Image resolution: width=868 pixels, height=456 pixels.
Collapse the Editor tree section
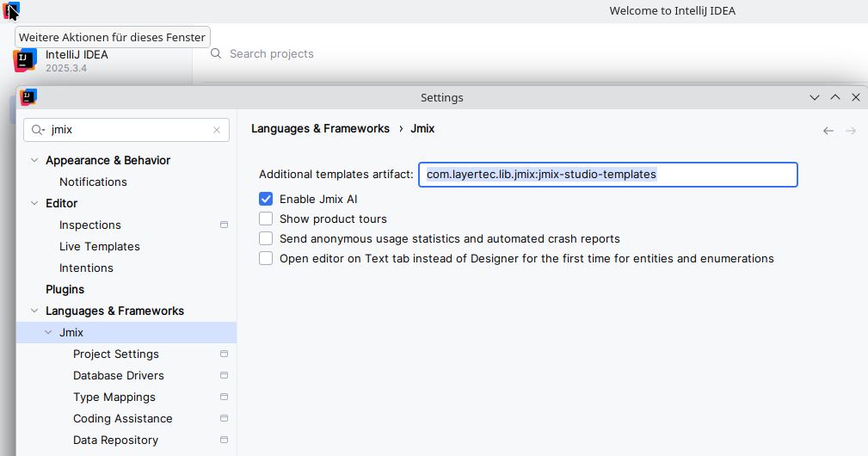(x=34, y=204)
